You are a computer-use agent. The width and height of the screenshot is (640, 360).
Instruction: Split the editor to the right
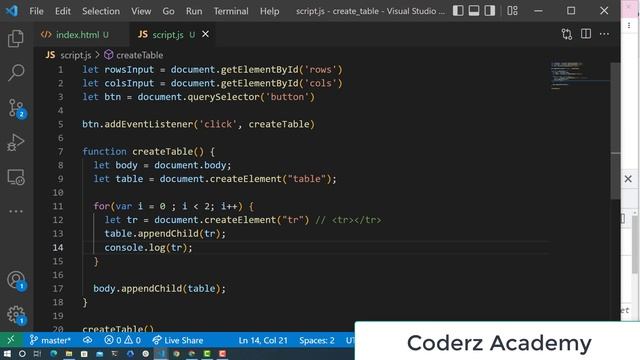[x=586, y=34]
